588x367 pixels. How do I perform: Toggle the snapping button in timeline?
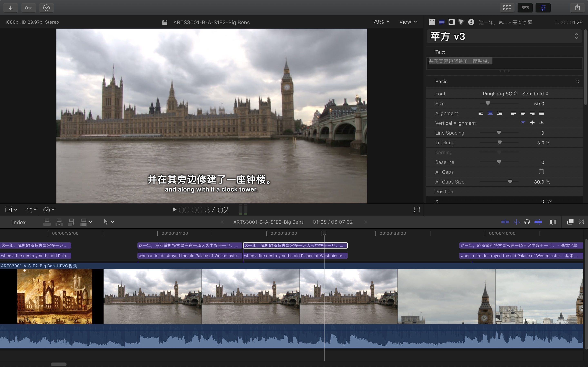(x=538, y=222)
